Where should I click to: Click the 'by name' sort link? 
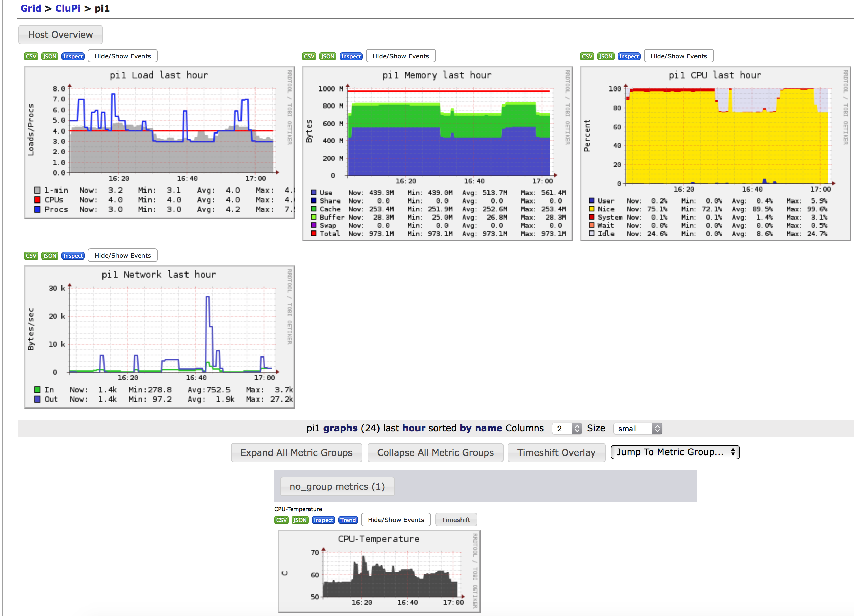[x=481, y=428]
